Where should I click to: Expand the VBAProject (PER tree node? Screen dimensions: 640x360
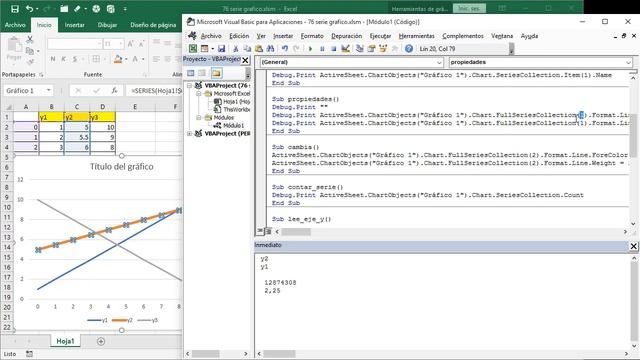189,133
